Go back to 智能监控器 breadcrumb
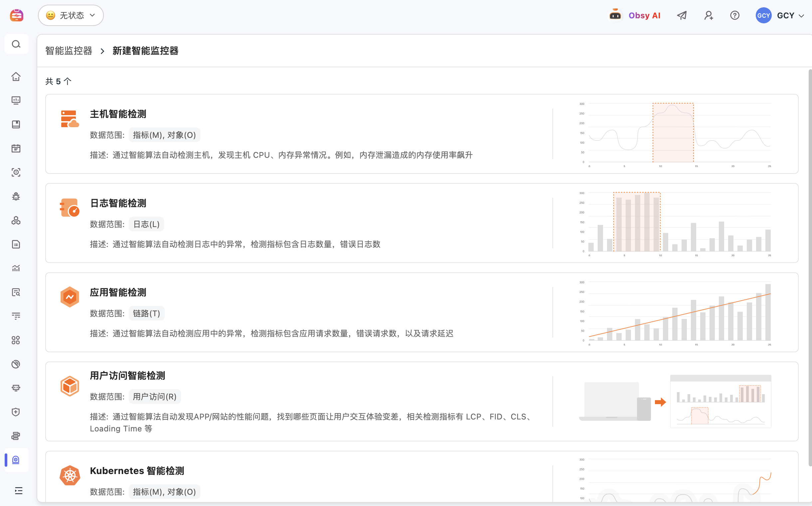 (69, 51)
